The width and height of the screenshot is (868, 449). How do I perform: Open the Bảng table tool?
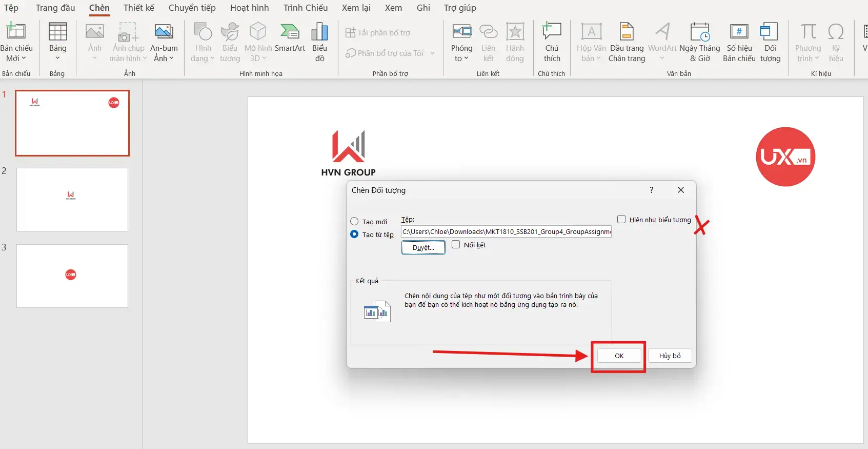57,32
